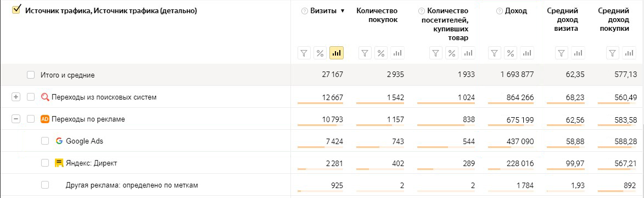
Task: Collapse the Переходы по рекламе group
Action: [x=15, y=119]
